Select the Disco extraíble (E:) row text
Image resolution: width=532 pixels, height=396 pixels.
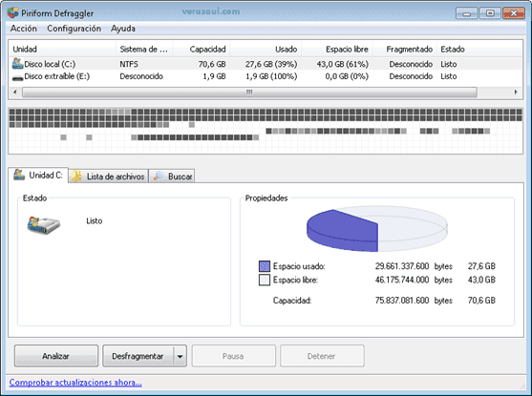57,76
